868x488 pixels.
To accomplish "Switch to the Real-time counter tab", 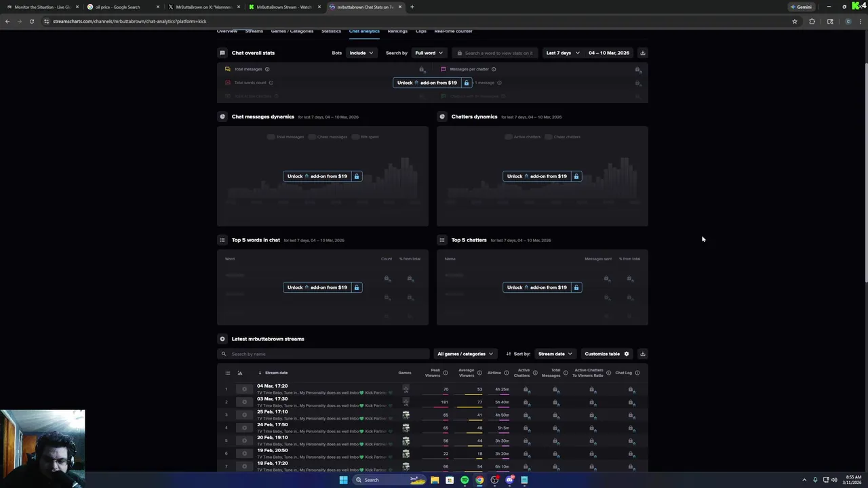I will point(454,31).
